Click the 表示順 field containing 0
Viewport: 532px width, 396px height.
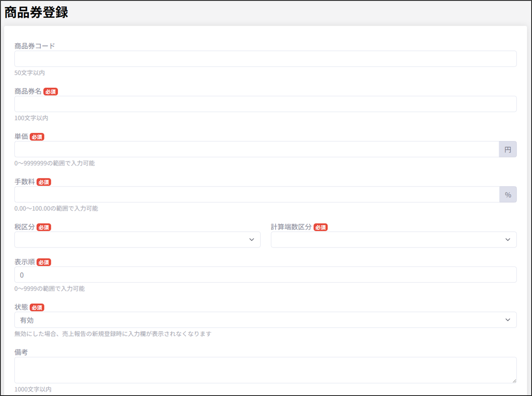265,275
